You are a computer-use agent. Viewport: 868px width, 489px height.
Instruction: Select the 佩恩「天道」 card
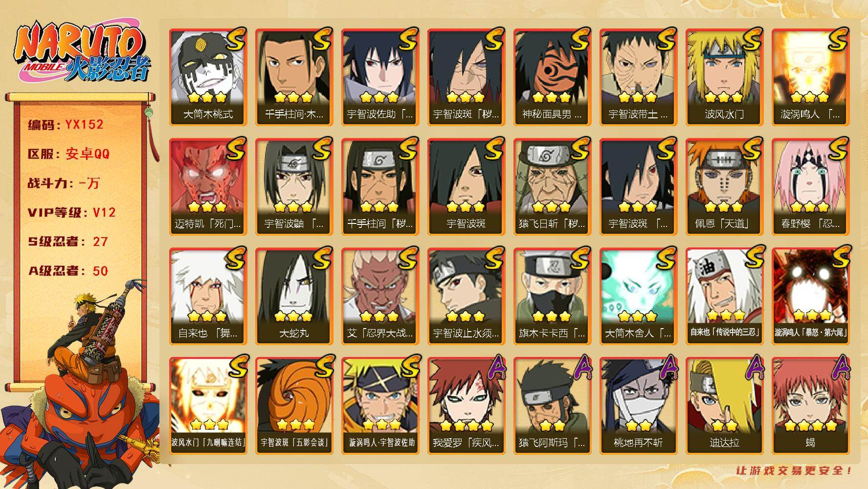click(x=724, y=186)
